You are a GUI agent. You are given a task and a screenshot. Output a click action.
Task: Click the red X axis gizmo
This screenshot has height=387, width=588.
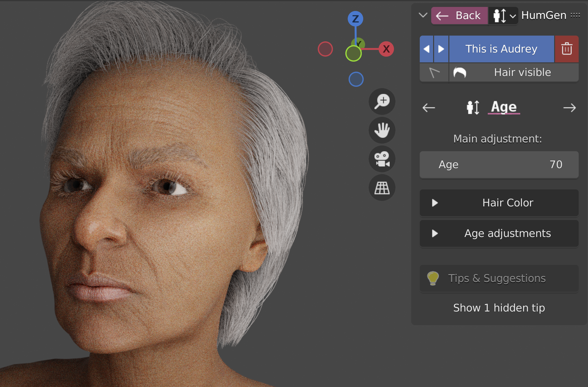tap(386, 49)
